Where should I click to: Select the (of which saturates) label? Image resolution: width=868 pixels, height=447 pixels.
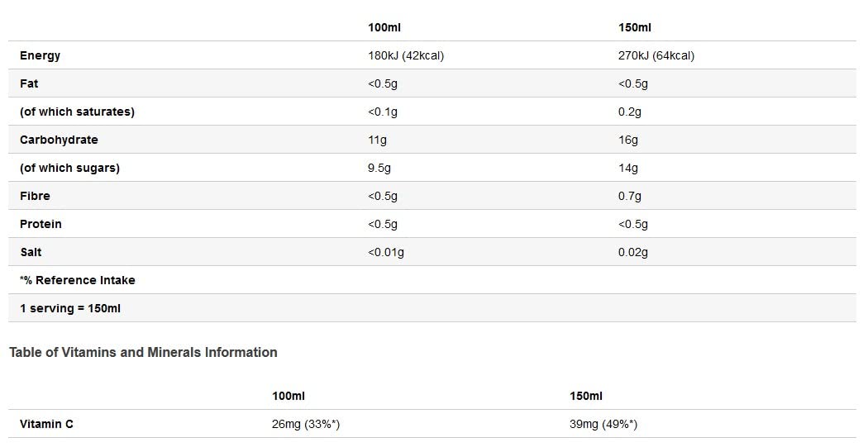click(77, 112)
